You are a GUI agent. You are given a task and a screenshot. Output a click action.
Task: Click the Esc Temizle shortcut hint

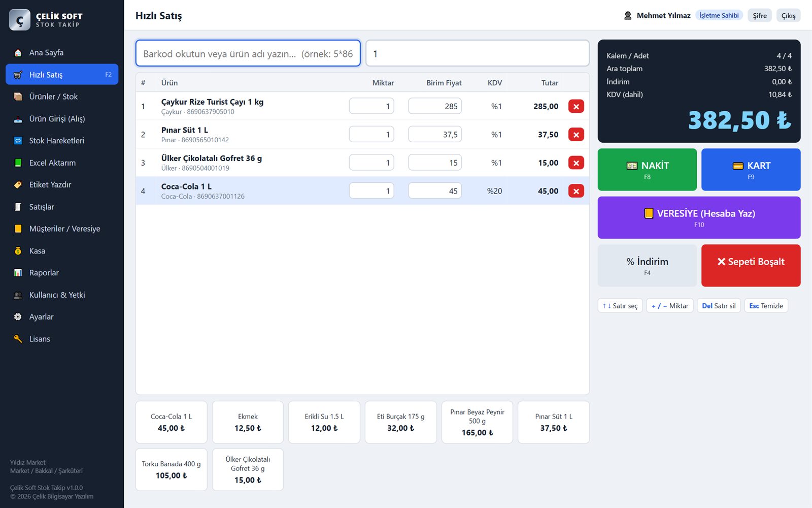coord(766,306)
